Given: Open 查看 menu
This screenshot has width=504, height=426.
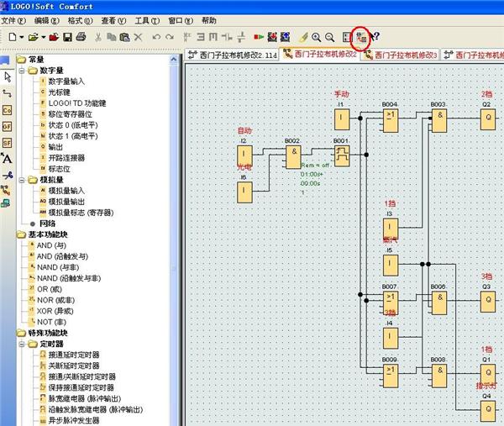Looking at the screenshot, I should click(113, 21).
